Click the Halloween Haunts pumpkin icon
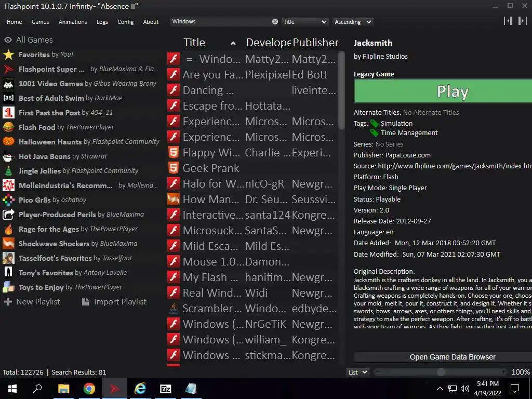 pos(8,142)
